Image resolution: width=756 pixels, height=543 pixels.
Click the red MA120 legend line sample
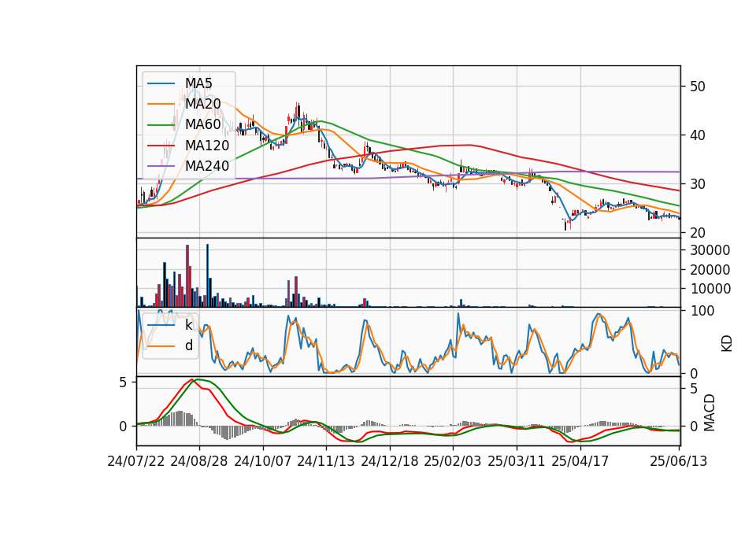tap(161, 146)
